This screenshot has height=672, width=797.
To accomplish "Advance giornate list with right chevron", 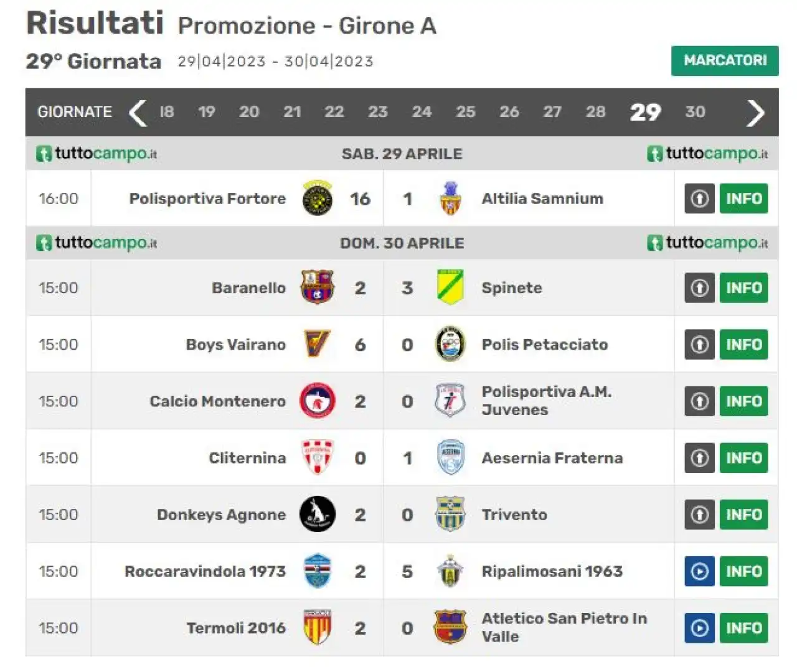I will tap(755, 113).
